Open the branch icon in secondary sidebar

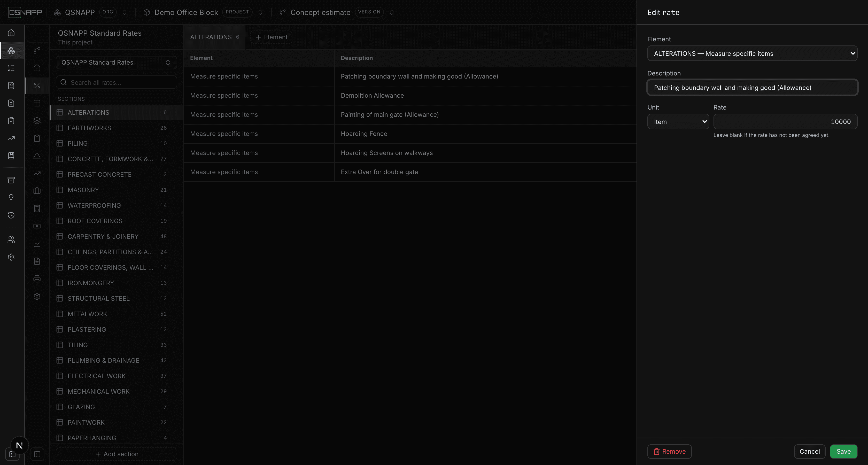click(37, 51)
